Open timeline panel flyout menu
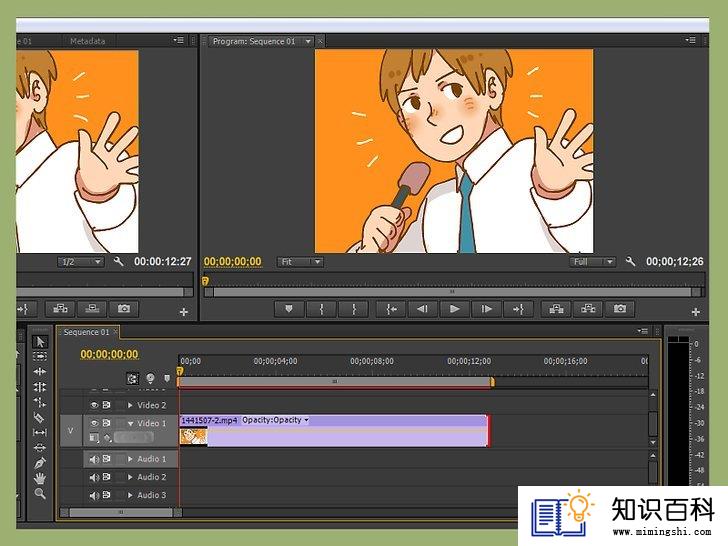Image resolution: width=728 pixels, height=546 pixels. pos(643,331)
